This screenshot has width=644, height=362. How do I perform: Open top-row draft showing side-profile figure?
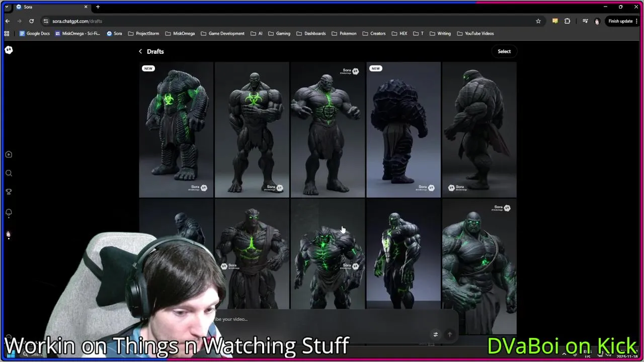479,130
